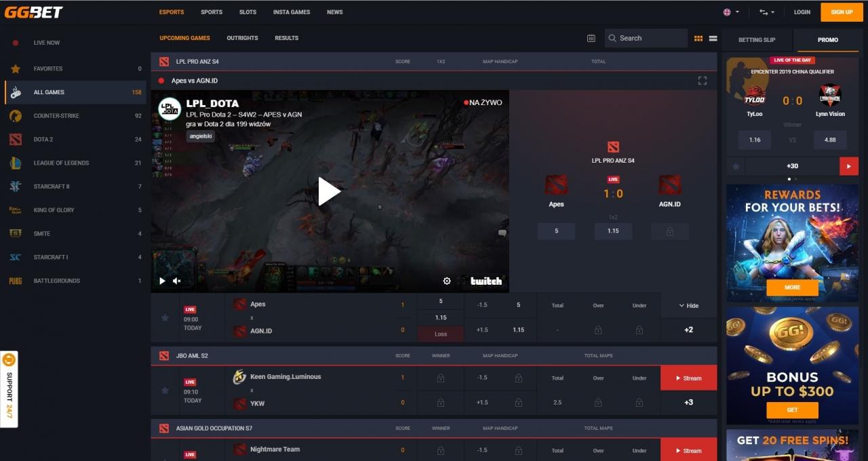The width and height of the screenshot is (868, 461).
Task: Unmute the Twitch stream audio
Action: tap(177, 281)
